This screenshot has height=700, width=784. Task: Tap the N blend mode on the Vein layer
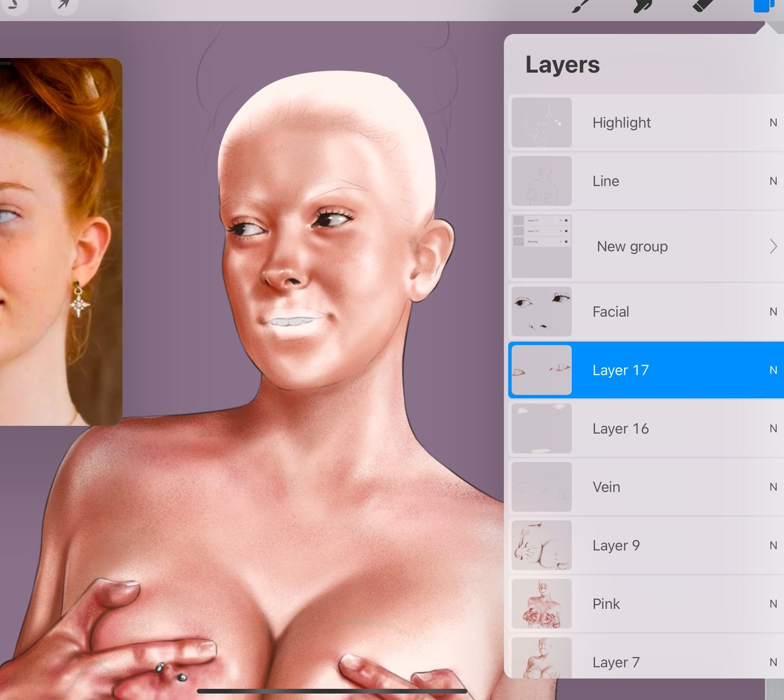773,487
